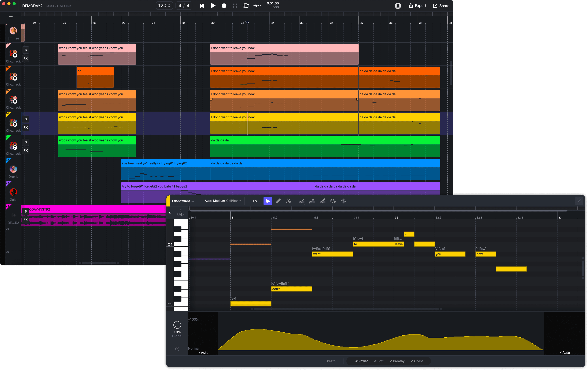Open the Auto-Medium Cell/Bar dropdown
This screenshot has width=588, height=370.
click(x=223, y=201)
